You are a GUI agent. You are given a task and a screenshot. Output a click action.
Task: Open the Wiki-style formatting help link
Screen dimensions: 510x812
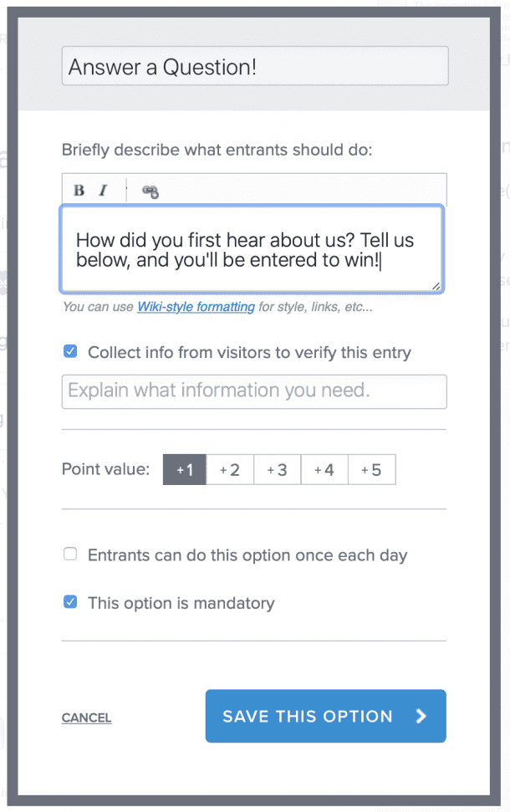[x=195, y=307]
